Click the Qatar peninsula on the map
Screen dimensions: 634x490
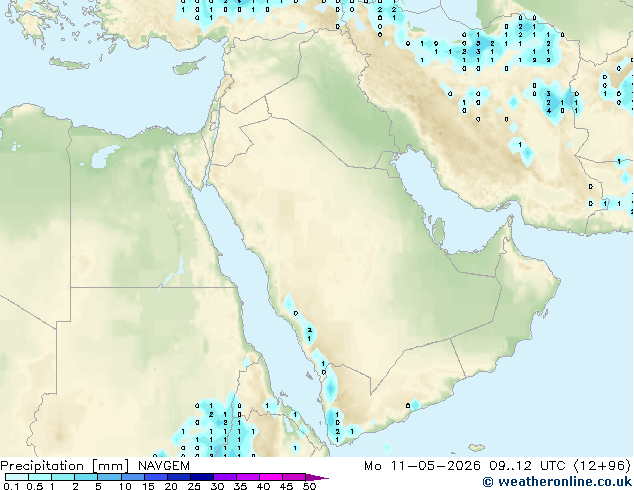click(x=439, y=232)
